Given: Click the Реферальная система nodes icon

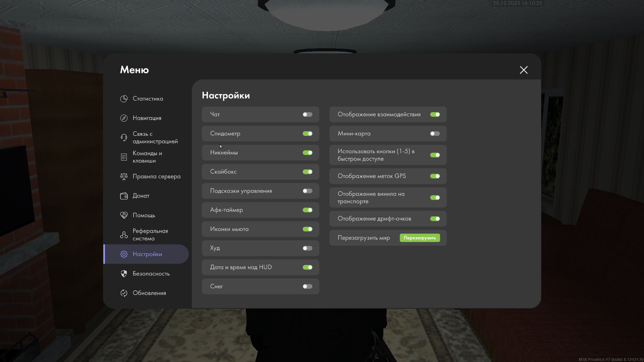Looking at the screenshot, I should (124, 235).
